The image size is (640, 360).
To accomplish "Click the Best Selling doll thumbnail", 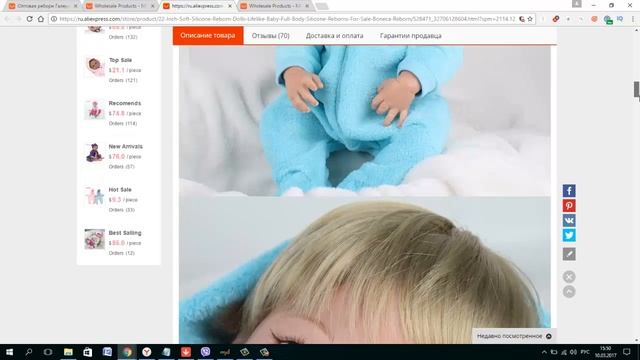I will click(x=95, y=239).
